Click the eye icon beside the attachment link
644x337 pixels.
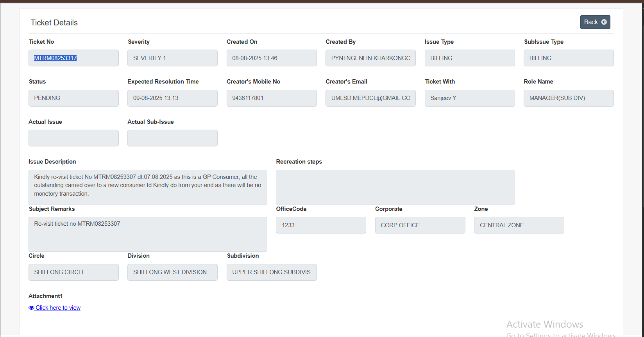[31, 308]
